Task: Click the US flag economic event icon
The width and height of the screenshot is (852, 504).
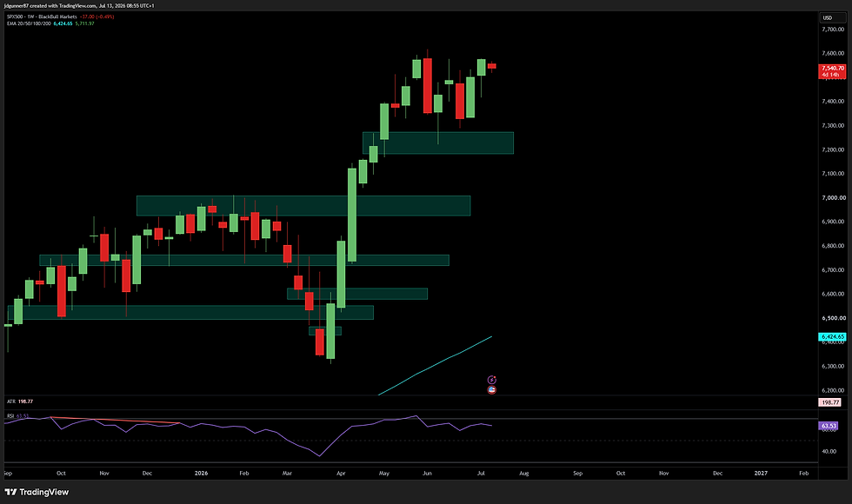Action: [492, 389]
